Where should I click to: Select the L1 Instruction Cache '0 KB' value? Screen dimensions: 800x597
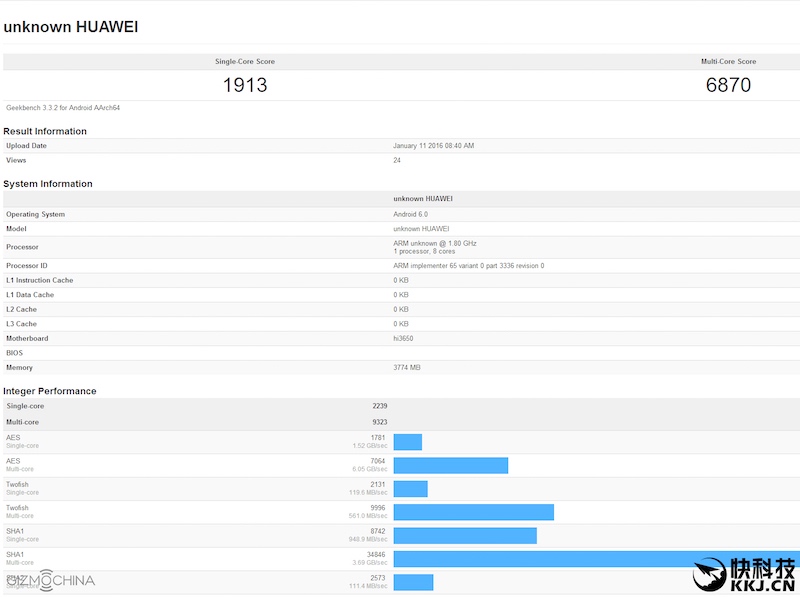tap(401, 280)
